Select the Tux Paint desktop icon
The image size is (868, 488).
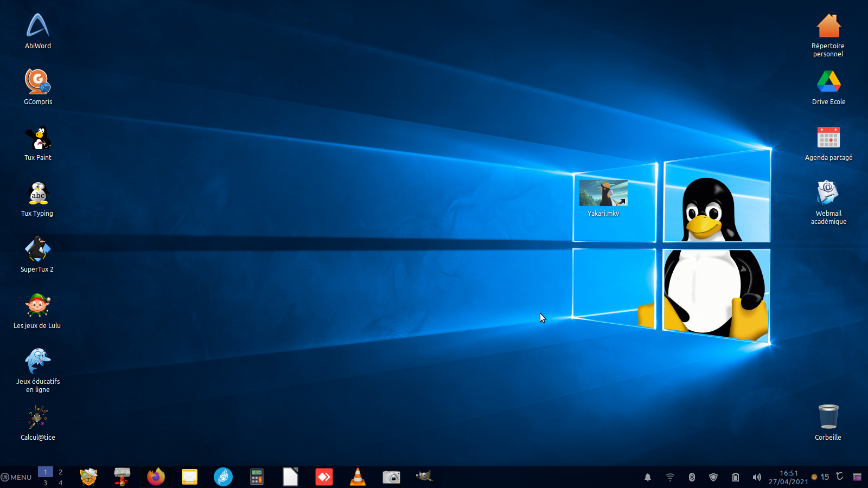click(x=38, y=143)
